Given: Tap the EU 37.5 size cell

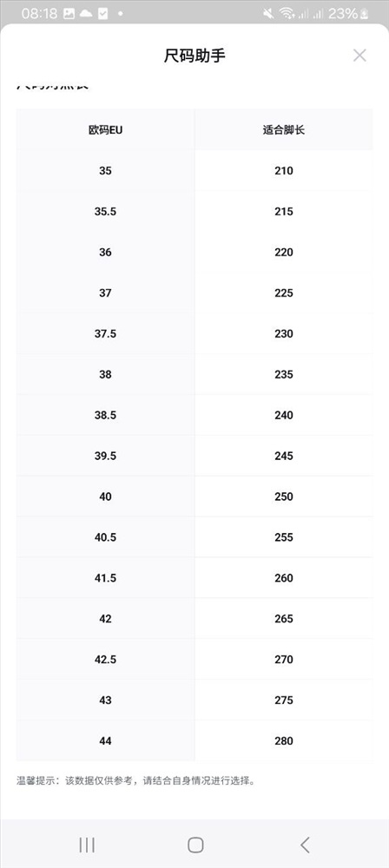Looking at the screenshot, I should [x=105, y=334].
